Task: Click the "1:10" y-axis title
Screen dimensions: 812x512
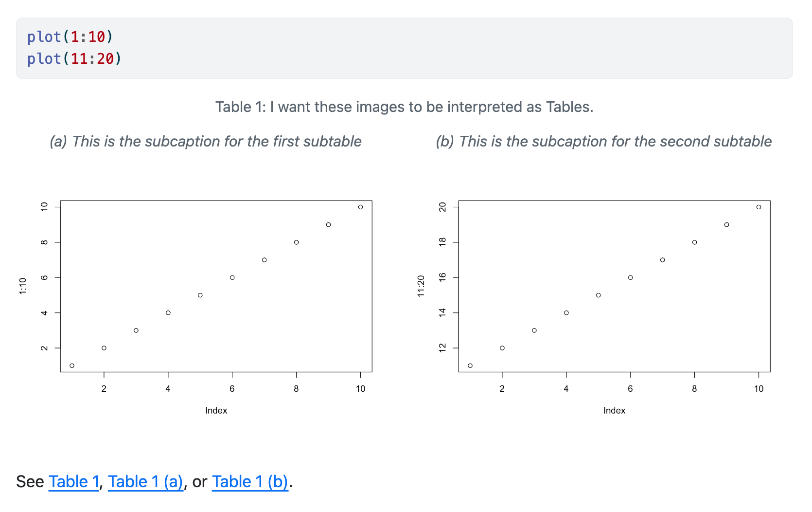Action: (x=23, y=286)
